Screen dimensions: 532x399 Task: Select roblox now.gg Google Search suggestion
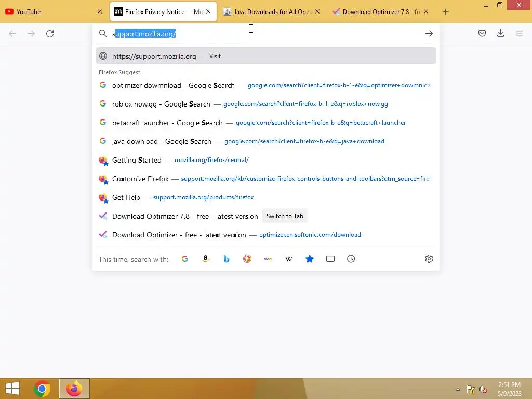tap(265, 104)
